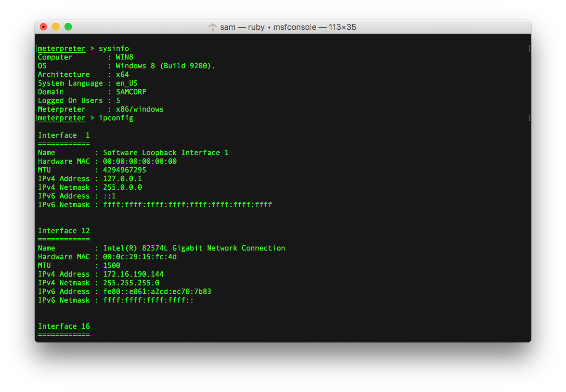Click the loopback IPv4 address 127.0.0.1
This screenshot has height=392, width=566.
click(122, 179)
